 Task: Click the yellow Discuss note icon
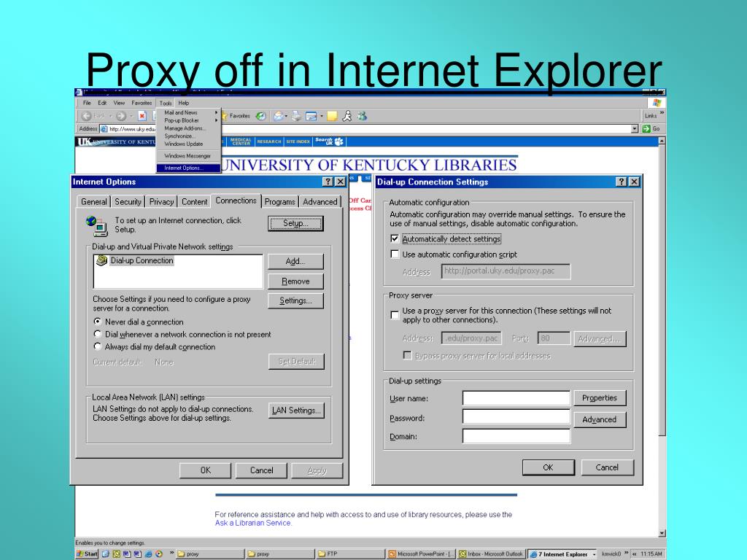pos(332,116)
